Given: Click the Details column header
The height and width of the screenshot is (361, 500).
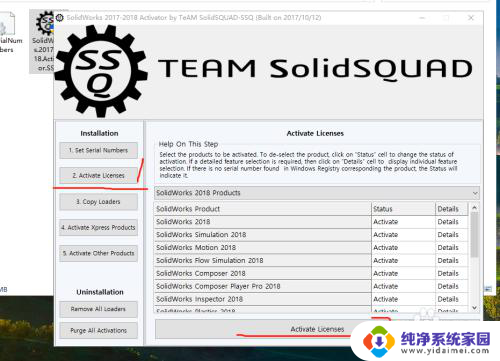Looking at the screenshot, I should click(451, 209).
